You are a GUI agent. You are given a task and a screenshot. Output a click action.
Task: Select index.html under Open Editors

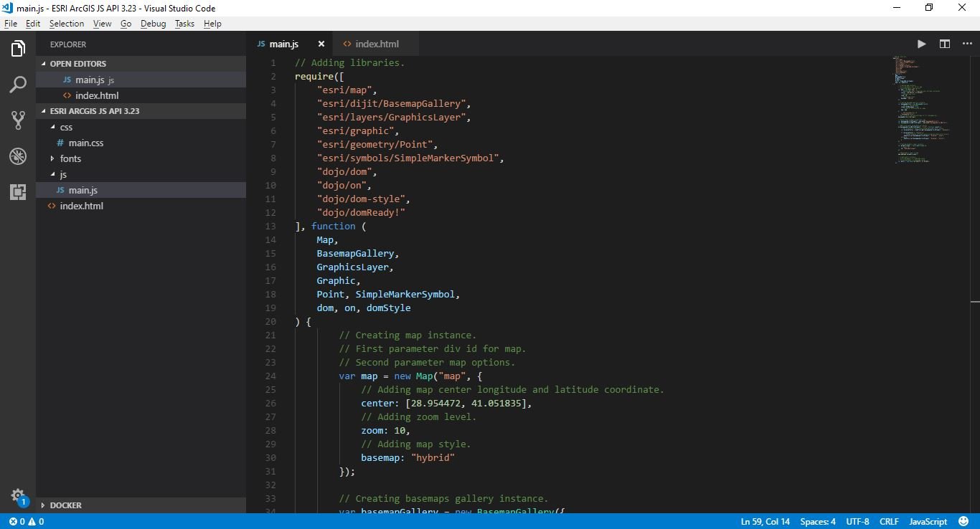141,95
